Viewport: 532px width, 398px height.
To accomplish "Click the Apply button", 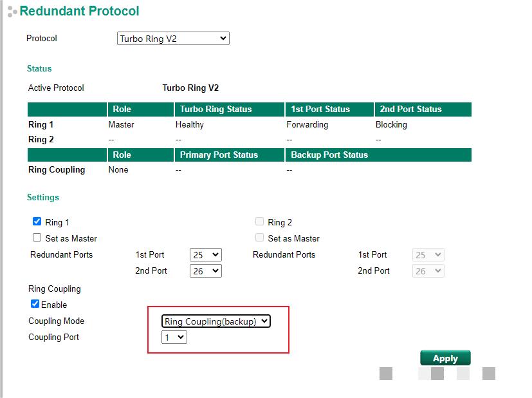I will coord(445,358).
